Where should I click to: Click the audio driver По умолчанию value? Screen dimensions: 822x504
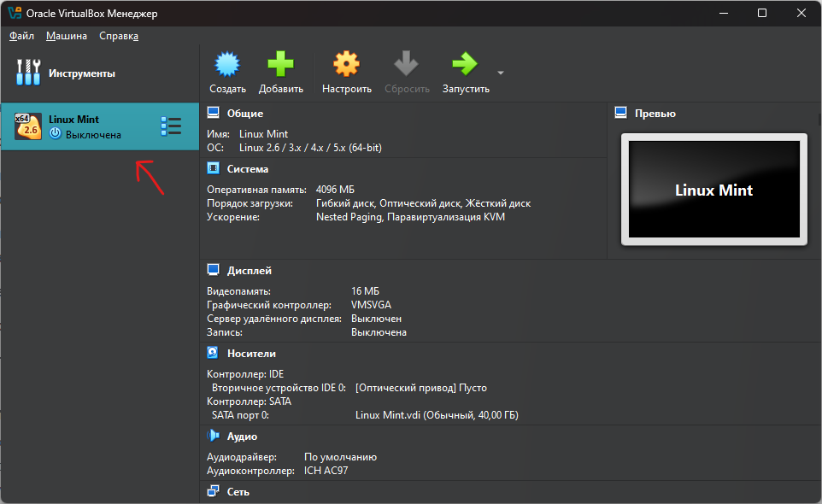(340, 456)
